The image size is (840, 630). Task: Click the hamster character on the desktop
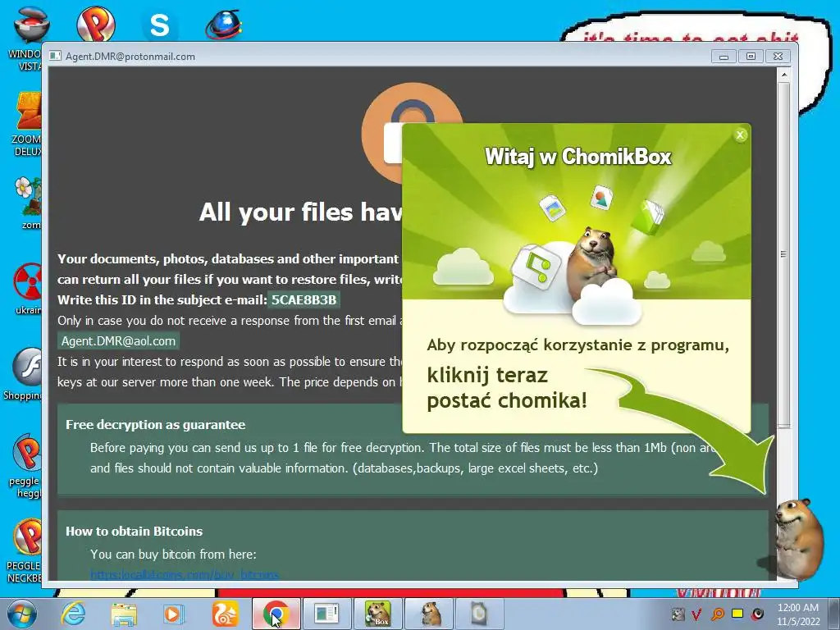tap(798, 540)
